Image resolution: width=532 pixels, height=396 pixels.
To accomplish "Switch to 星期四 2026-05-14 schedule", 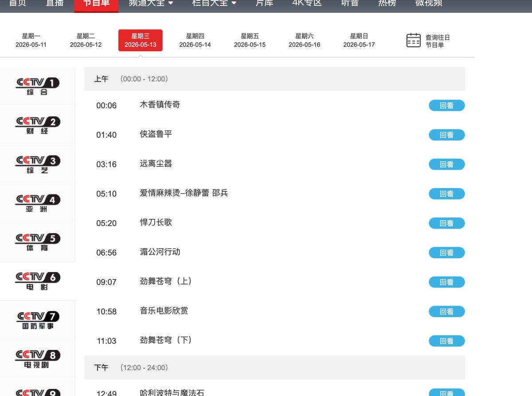I will click(x=195, y=40).
